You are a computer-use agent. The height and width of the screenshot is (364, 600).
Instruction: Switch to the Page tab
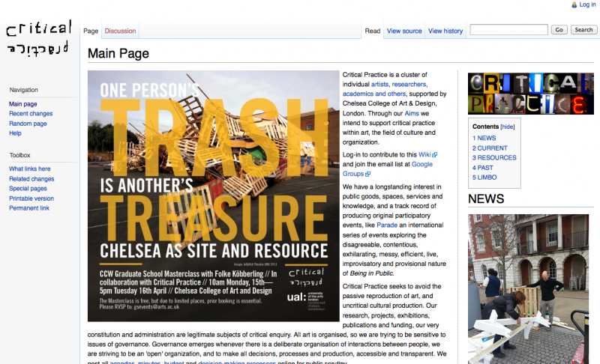pyautogui.click(x=91, y=31)
